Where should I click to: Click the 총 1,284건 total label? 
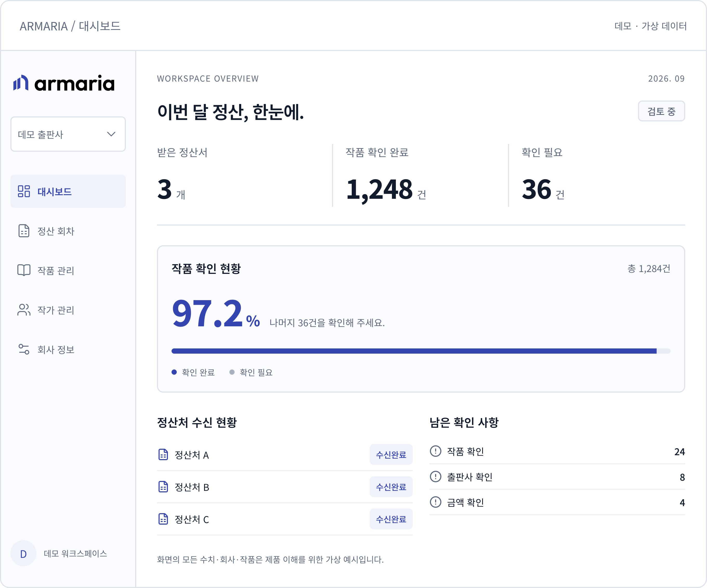tap(649, 269)
